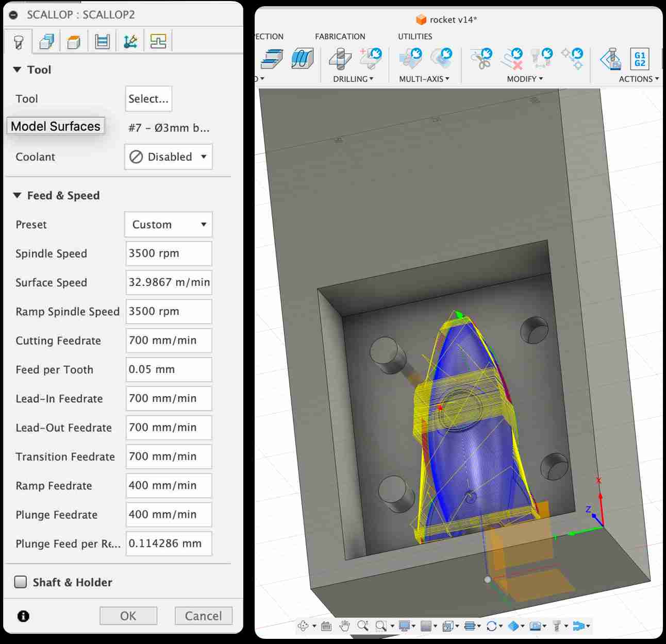Viewport: 666px width, 644px height.
Task: Select the wavy toolpath 3D milling icon
Action: [x=303, y=59]
